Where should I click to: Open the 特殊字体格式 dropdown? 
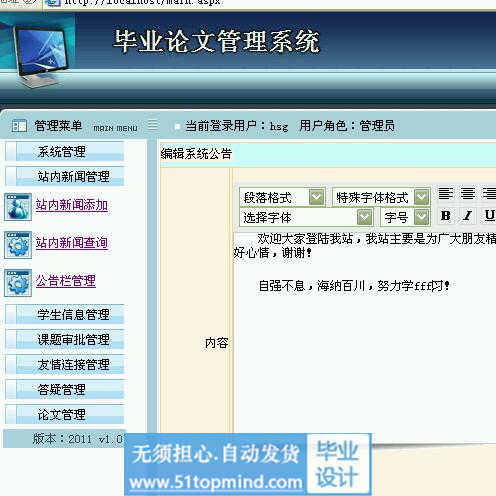[381, 197]
